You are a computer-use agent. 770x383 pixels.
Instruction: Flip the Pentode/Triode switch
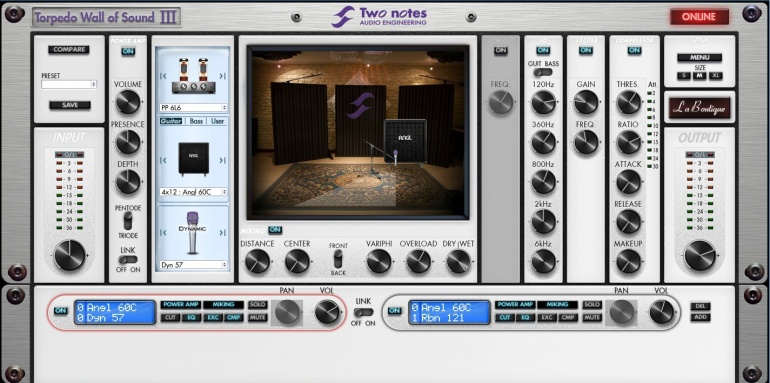pos(128,221)
